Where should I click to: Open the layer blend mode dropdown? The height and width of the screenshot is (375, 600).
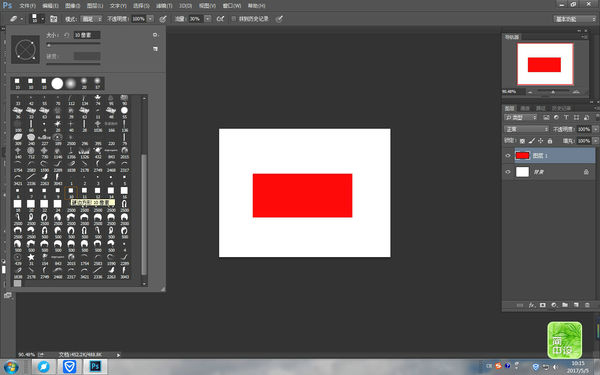526,129
